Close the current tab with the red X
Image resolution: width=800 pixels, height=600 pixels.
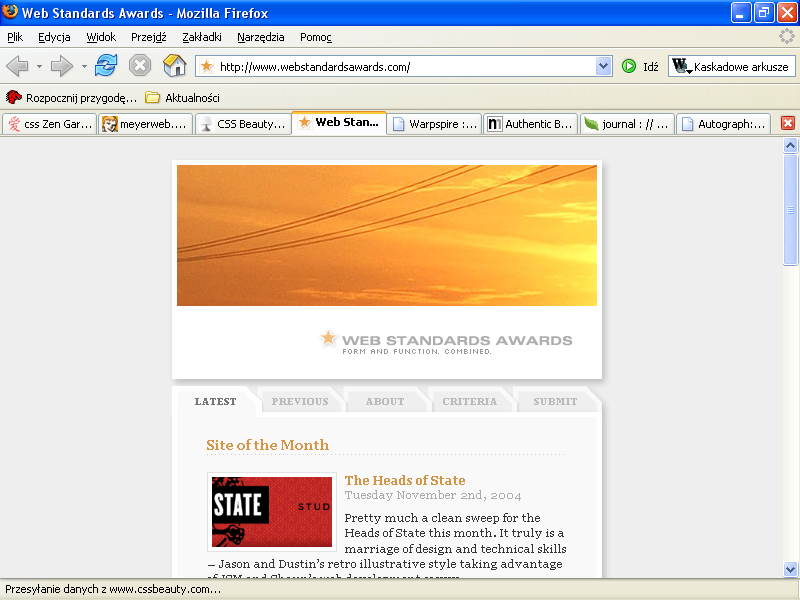coord(788,123)
